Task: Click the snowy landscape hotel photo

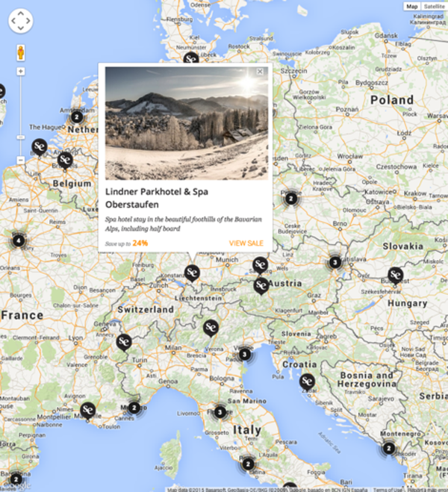Action: pyautogui.click(x=187, y=123)
